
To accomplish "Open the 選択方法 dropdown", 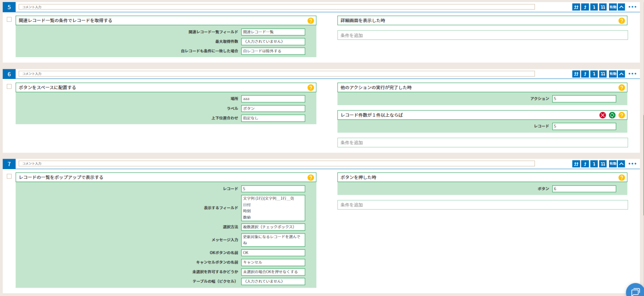I will click(273, 227).
